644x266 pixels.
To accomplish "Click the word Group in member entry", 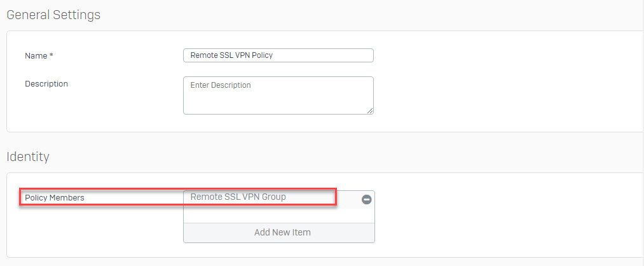I will coord(275,197).
